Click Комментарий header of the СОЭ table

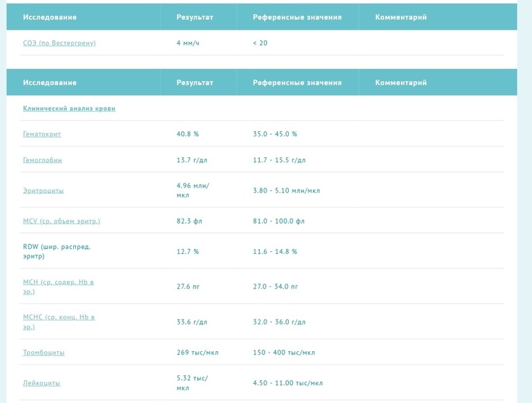pyautogui.click(x=401, y=17)
